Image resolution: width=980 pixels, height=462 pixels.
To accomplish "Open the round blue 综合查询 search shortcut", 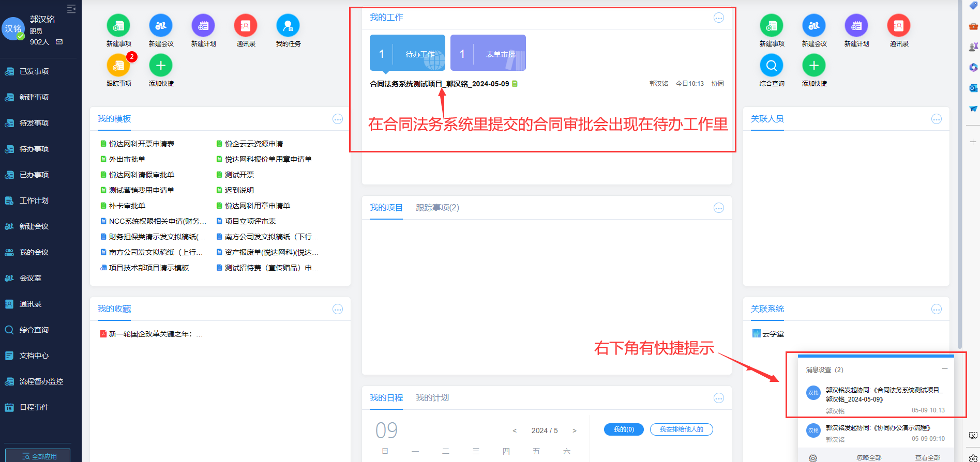I will (771, 66).
